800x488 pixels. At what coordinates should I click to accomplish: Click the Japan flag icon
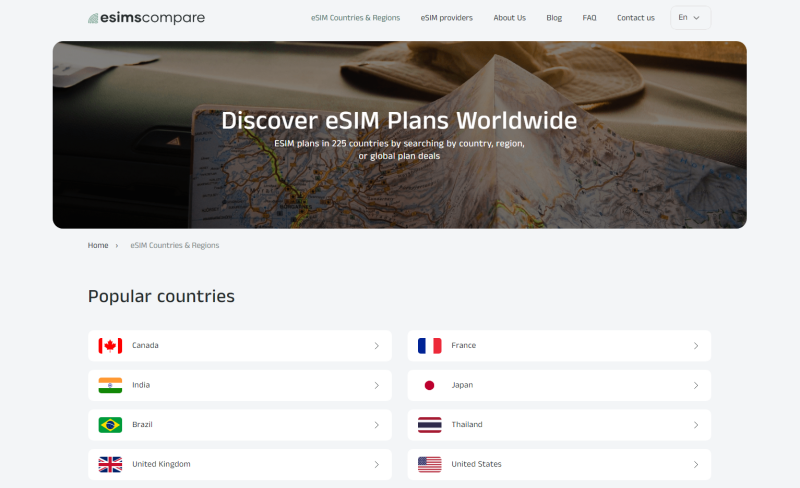pyautogui.click(x=430, y=385)
